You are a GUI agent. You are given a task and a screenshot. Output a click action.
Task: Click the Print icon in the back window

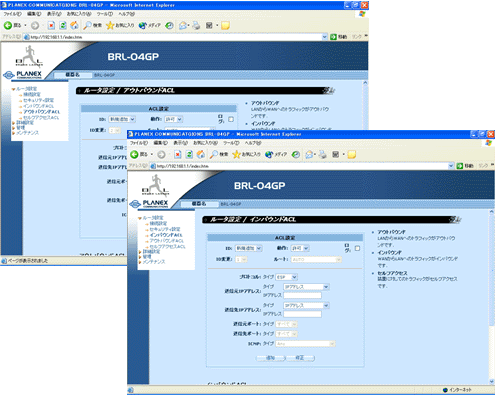pyautogui.click(x=196, y=25)
